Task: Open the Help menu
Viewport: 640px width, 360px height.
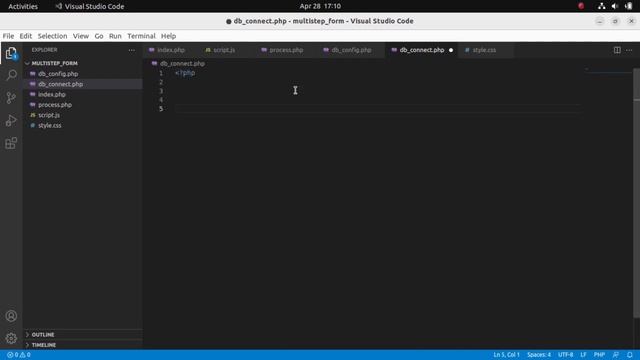Action: 168,36
